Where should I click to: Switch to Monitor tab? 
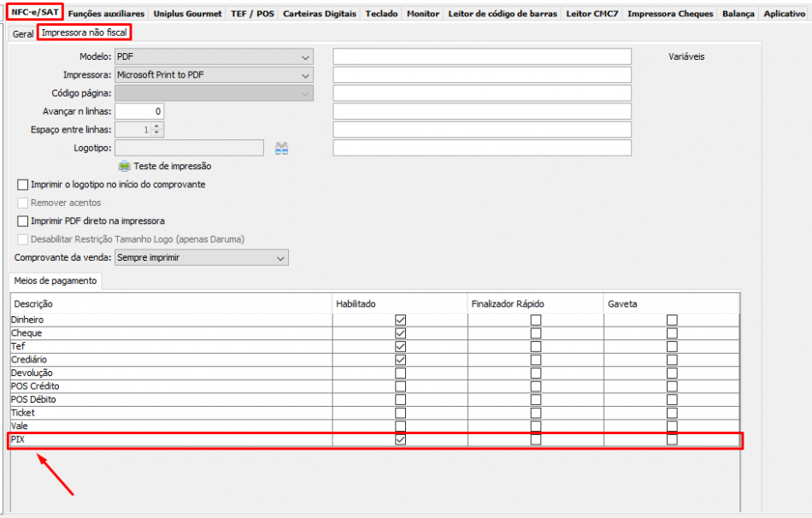point(422,14)
